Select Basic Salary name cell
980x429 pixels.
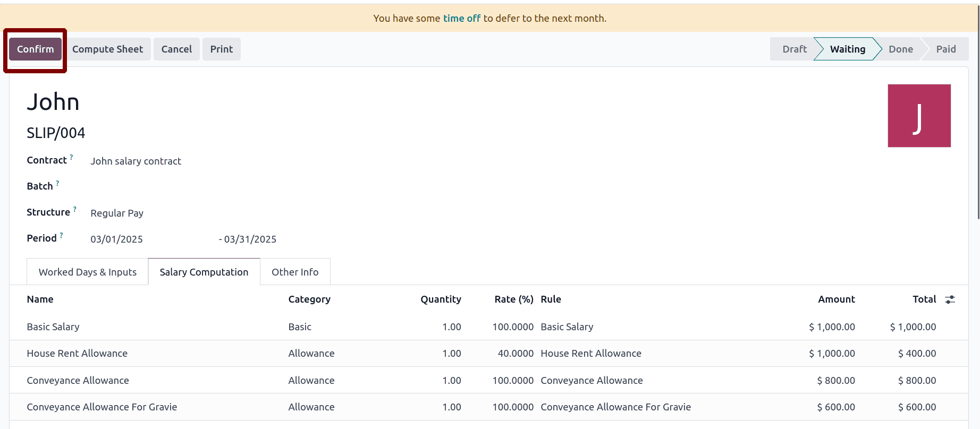point(53,327)
